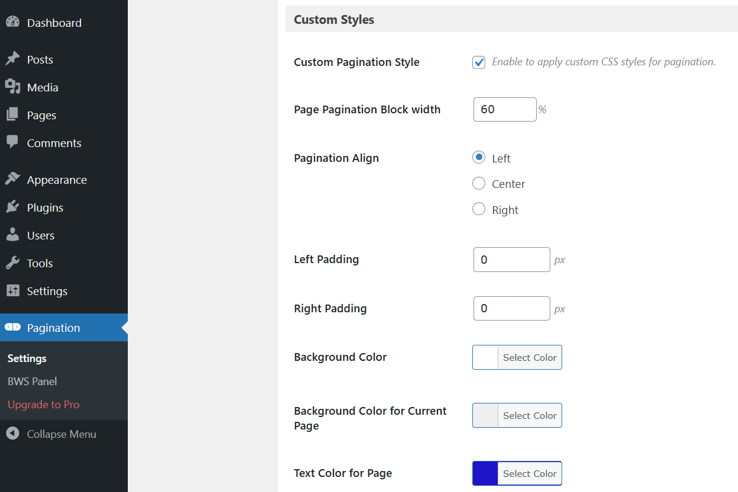The width and height of the screenshot is (738, 492).
Task: Open the Plugins menu item
Action: pos(64,208)
